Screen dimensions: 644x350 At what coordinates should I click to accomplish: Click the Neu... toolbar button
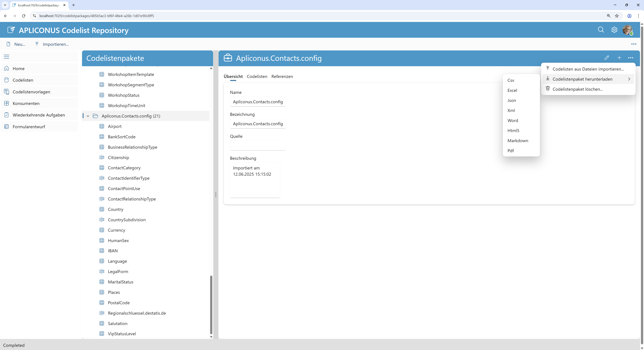pyautogui.click(x=16, y=44)
